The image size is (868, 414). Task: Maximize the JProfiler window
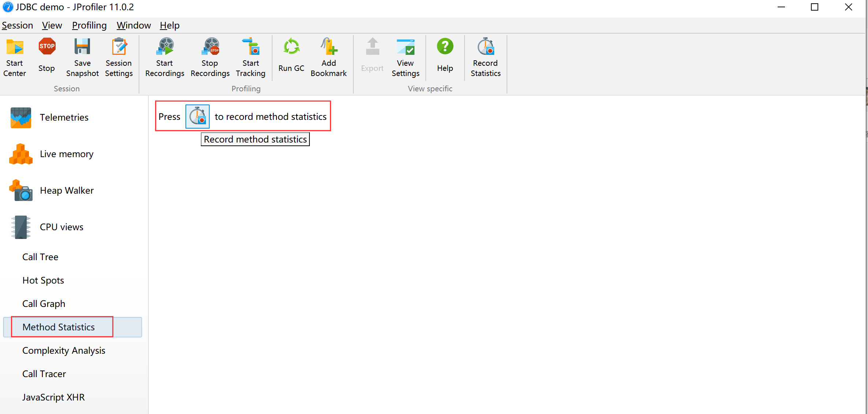[x=815, y=7]
